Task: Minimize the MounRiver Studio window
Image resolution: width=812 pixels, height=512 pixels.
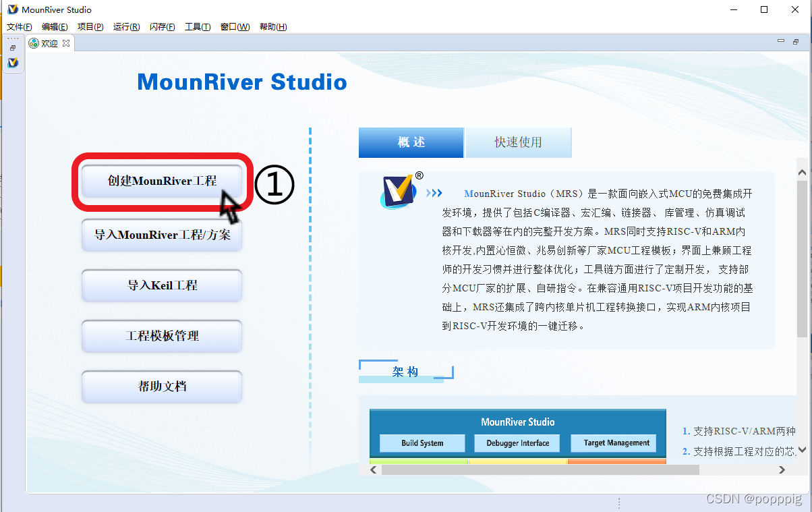Action: click(x=732, y=9)
